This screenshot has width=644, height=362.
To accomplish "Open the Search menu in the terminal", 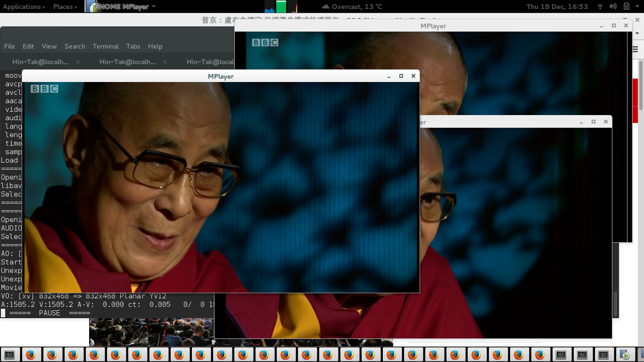I will click(74, 46).
